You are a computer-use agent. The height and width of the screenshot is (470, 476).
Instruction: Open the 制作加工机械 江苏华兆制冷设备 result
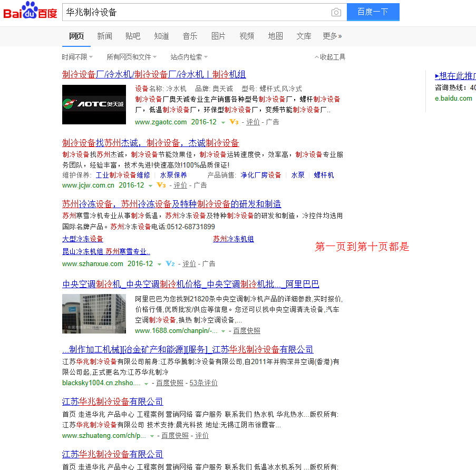pyautogui.click(x=188, y=349)
